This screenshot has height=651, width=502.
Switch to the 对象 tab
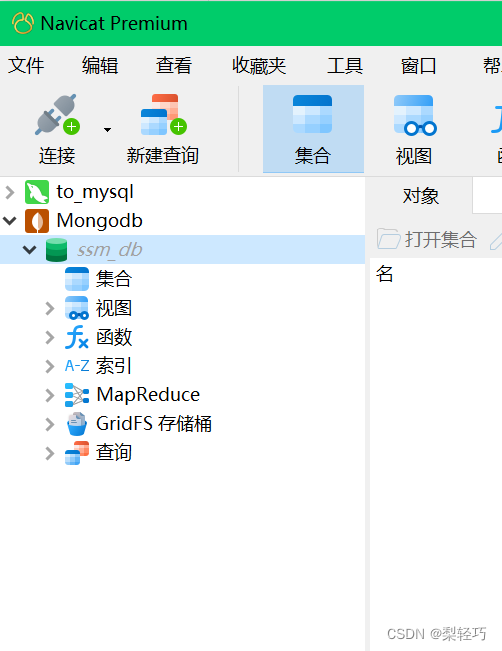coord(420,196)
